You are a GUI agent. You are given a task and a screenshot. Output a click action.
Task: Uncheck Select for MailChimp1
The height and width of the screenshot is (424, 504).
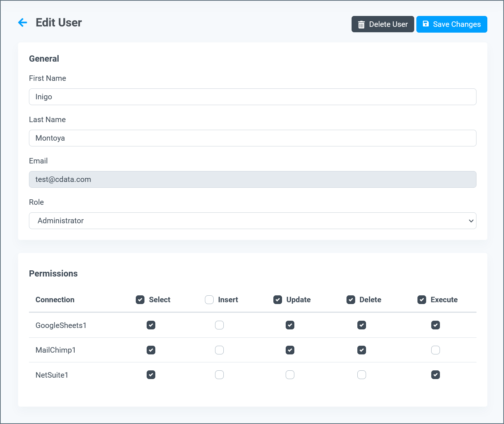pos(151,350)
